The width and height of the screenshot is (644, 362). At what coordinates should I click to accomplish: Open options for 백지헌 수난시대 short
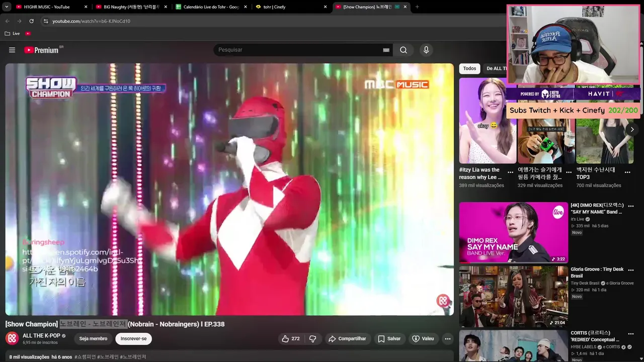tap(627, 172)
